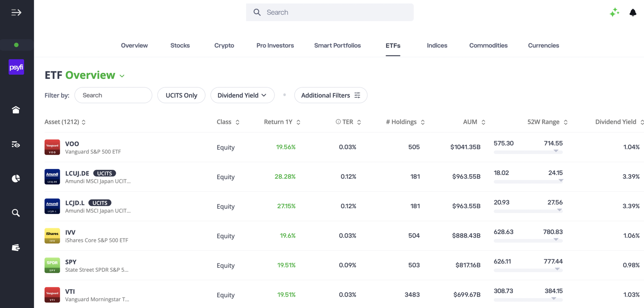Open the LCUJ.DE ticker link
Viewport: 644px width, 308px height.
(x=77, y=173)
